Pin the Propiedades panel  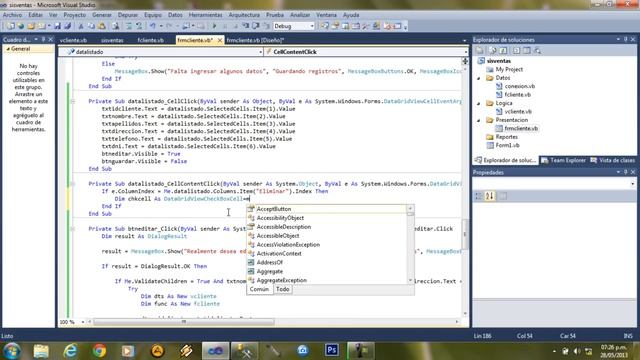(625, 172)
